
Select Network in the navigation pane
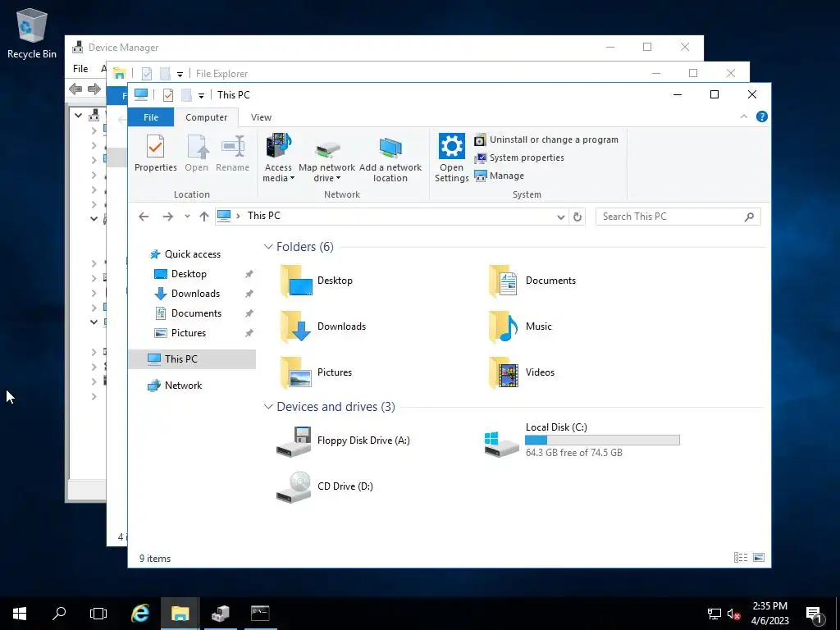pyautogui.click(x=183, y=386)
